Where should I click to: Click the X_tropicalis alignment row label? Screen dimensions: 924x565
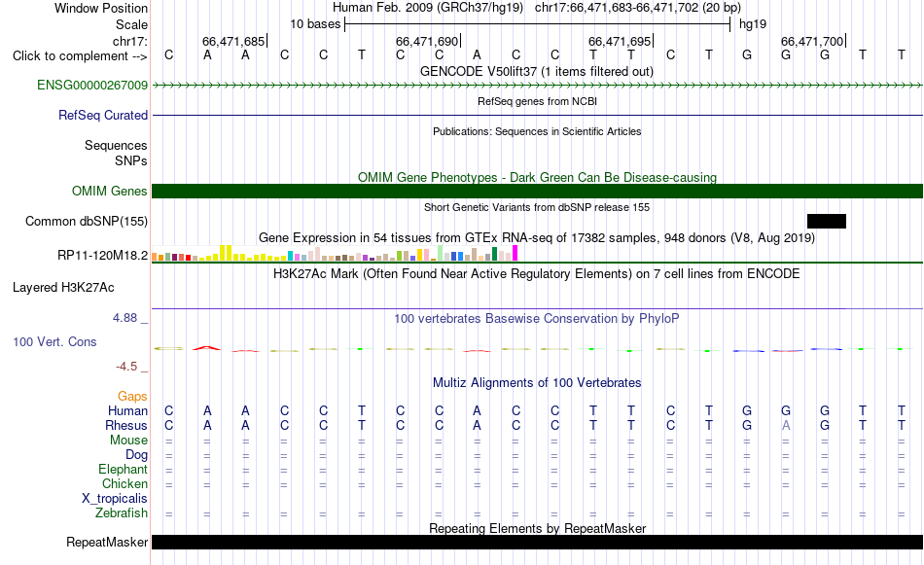pos(115,499)
